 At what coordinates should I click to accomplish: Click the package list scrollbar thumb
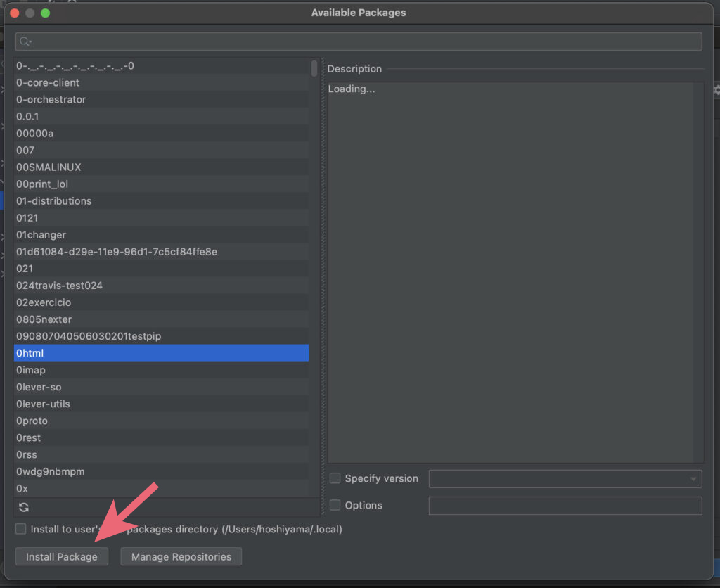click(x=314, y=68)
